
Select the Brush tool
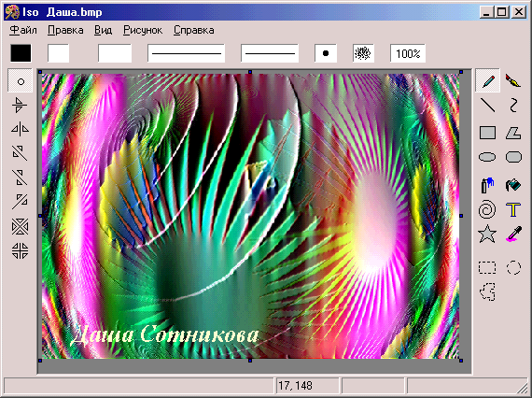point(513,81)
